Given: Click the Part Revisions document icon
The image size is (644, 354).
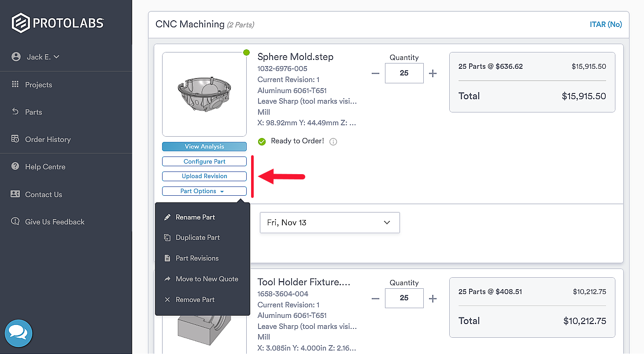Looking at the screenshot, I should click(167, 258).
